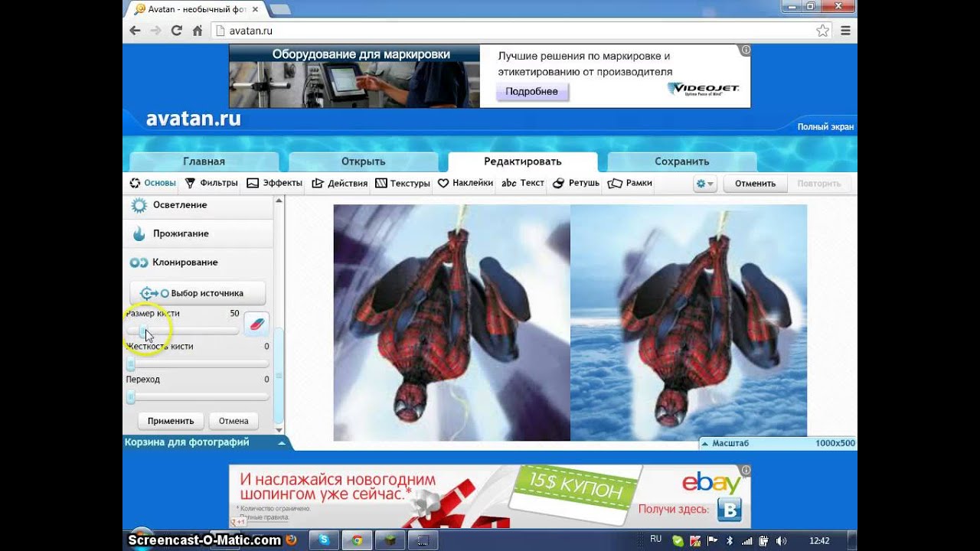Open the Текстуры textures category
Viewport: 980px width, 551px height.
click(402, 184)
